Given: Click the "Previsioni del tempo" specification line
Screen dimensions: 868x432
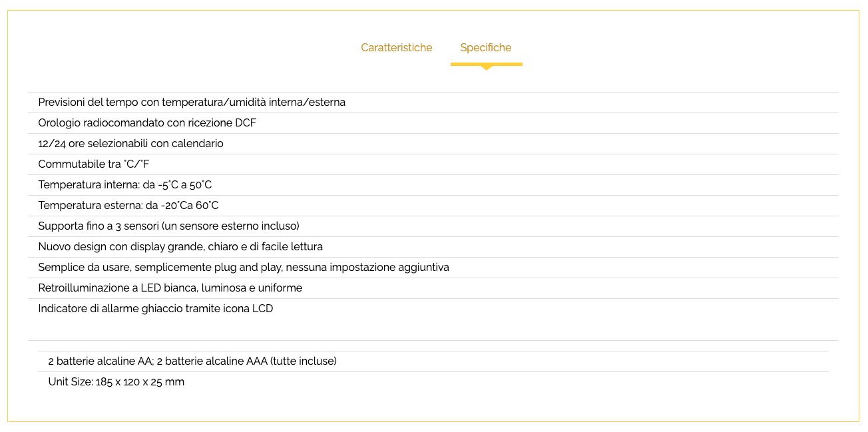Looking at the screenshot, I should pos(192,103).
